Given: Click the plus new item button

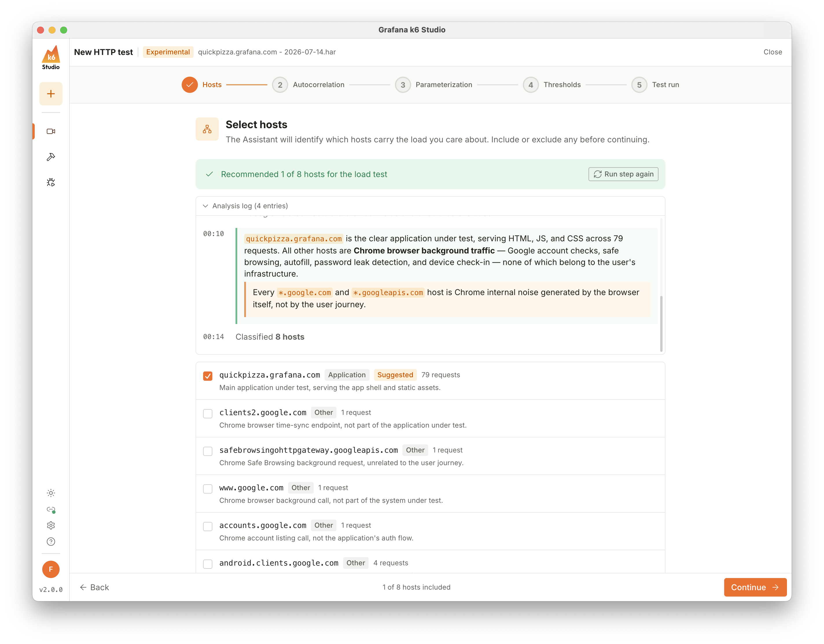Looking at the screenshot, I should (x=51, y=93).
